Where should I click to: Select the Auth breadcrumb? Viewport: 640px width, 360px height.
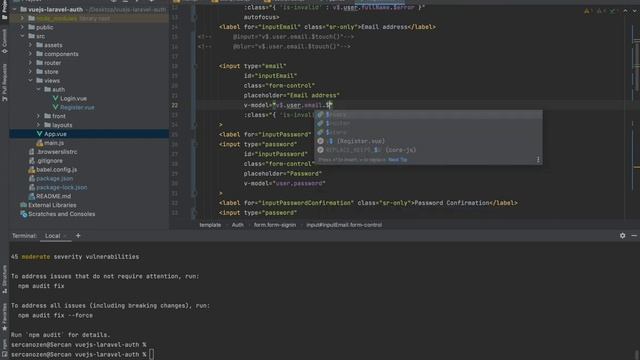click(x=238, y=225)
